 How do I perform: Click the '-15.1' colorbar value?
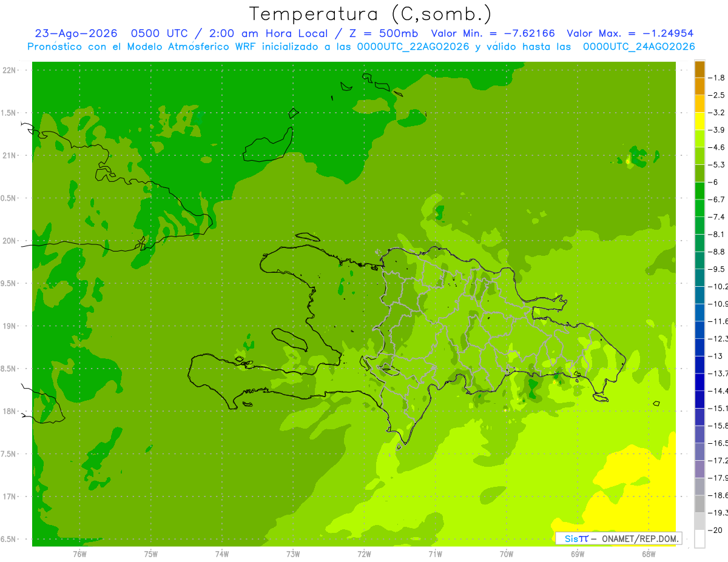coord(718,408)
